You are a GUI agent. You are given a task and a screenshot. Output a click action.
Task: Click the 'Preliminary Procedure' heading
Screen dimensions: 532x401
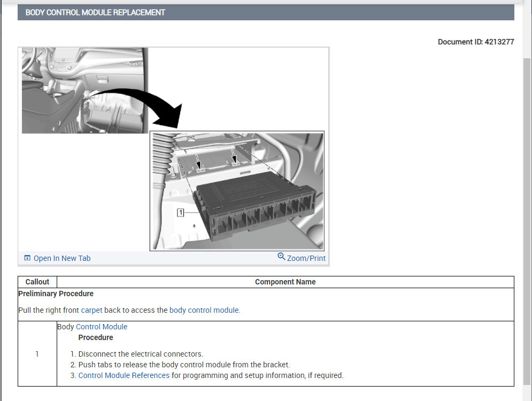coord(56,294)
